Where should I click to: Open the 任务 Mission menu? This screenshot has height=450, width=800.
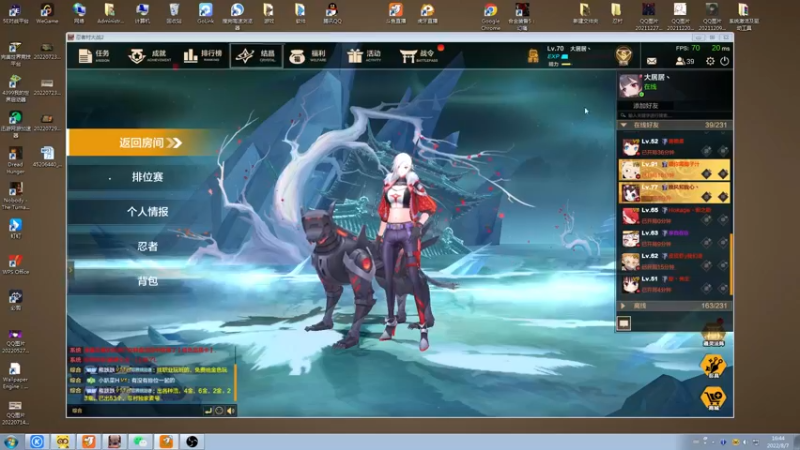coord(95,56)
